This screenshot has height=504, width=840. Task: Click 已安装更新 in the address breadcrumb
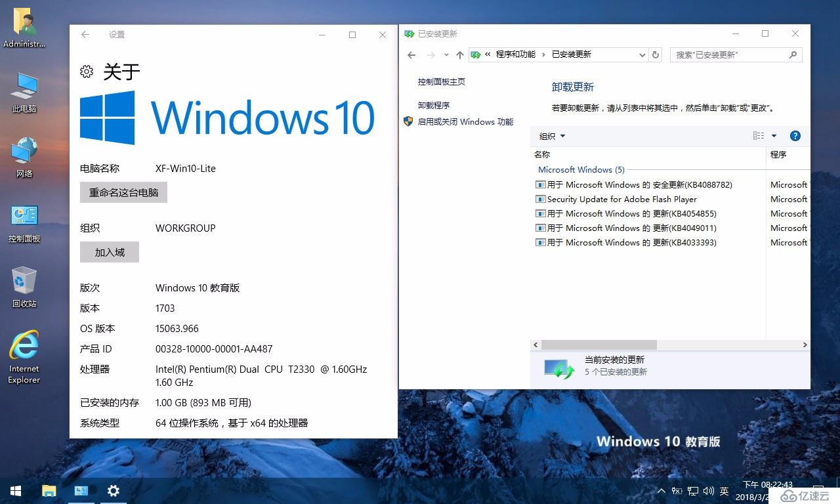pyautogui.click(x=572, y=54)
